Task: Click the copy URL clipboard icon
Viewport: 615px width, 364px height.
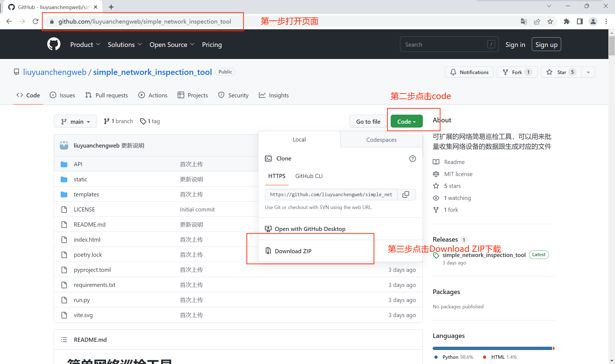Action: [x=406, y=194]
